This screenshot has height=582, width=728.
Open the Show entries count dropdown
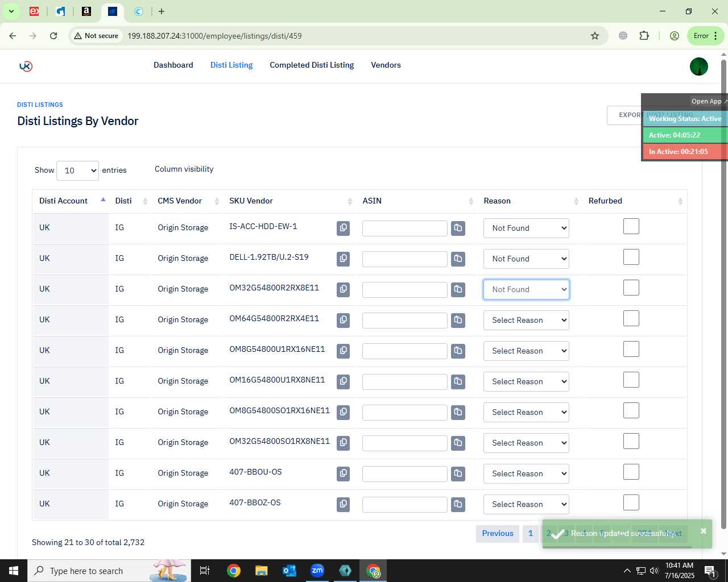click(77, 171)
